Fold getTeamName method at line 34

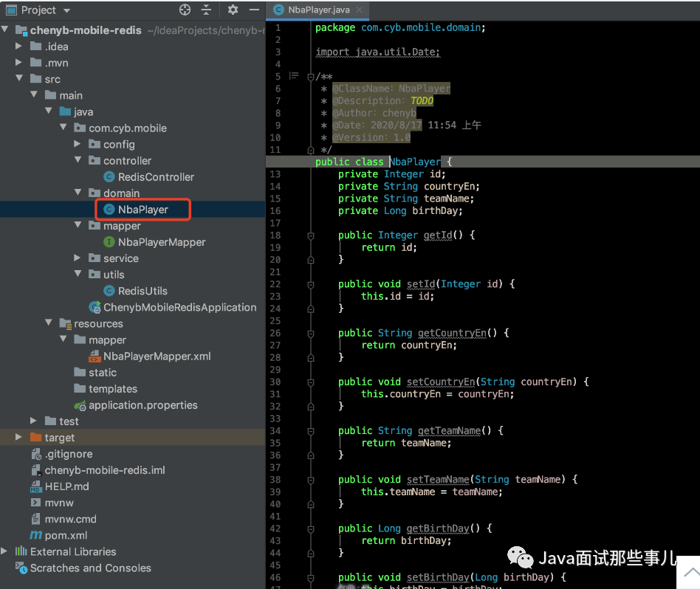click(311, 431)
